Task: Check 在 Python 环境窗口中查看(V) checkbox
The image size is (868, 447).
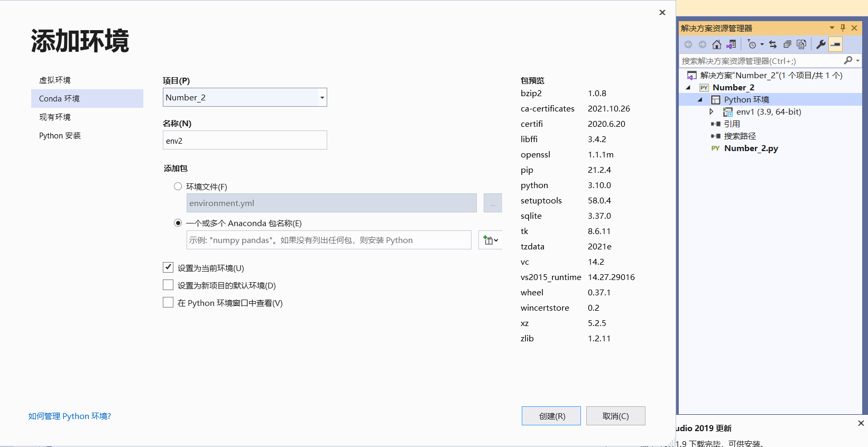Action: click(x=168, y=302)
